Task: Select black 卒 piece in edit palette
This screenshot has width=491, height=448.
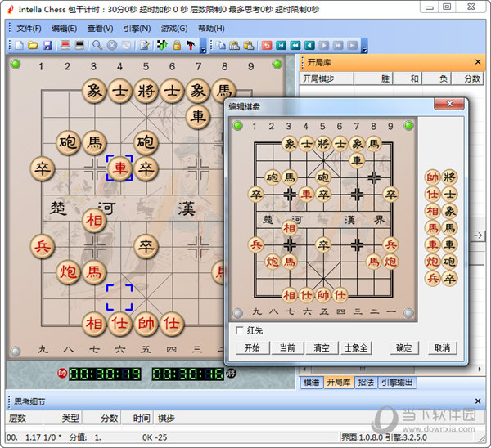Action: click(x=449, y=279)
